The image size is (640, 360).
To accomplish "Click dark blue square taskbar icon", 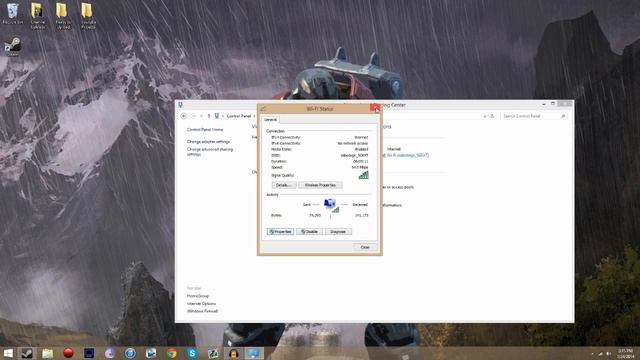I will pyautogui.click(x=89, y=353).
